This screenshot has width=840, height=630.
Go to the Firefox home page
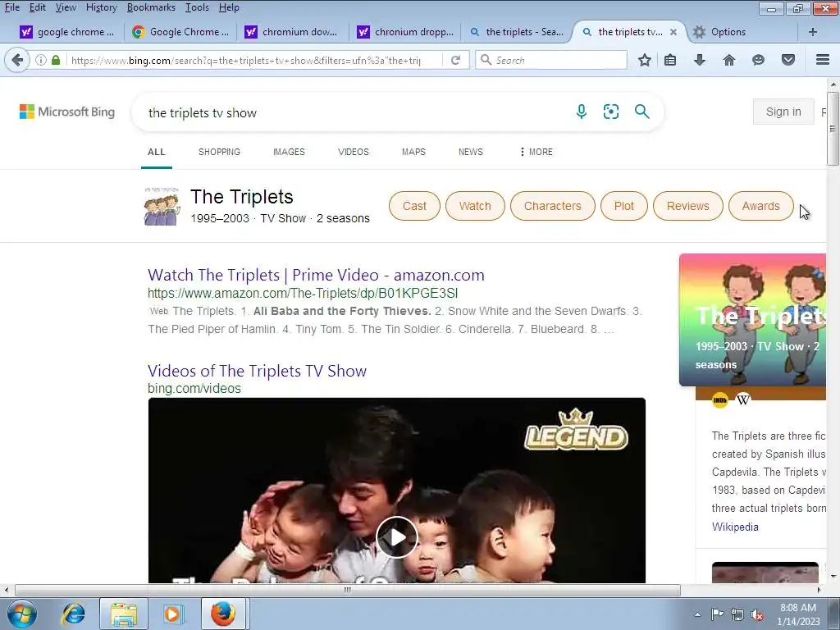tap(729, 60)
